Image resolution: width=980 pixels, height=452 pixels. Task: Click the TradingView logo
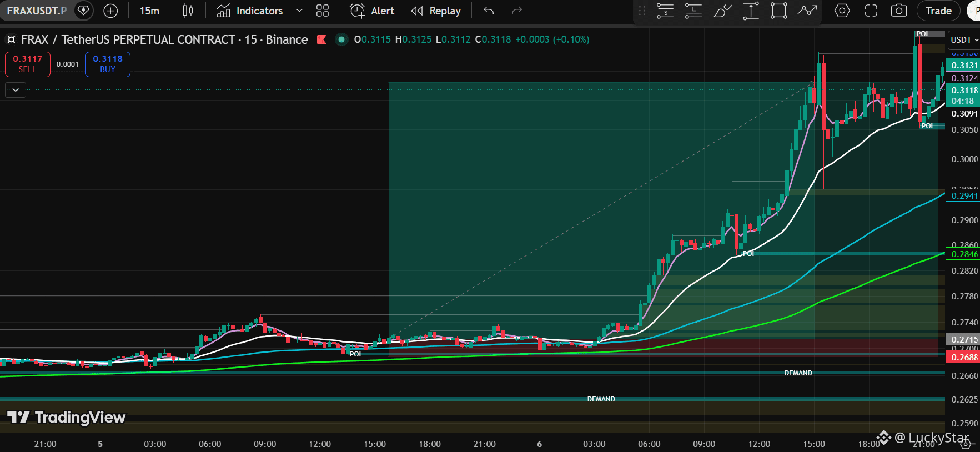(x=66, y=418)
